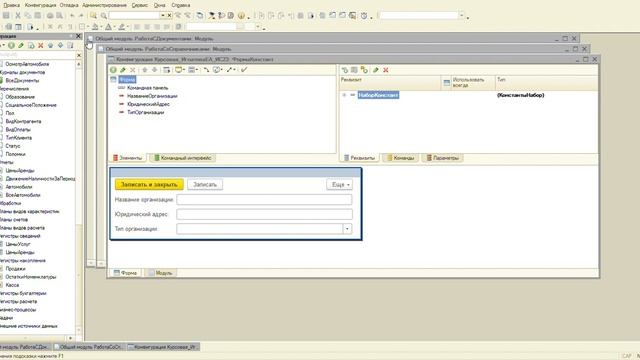Select ОстаткиНоменклатуры in configuration tree

[31, 277]
